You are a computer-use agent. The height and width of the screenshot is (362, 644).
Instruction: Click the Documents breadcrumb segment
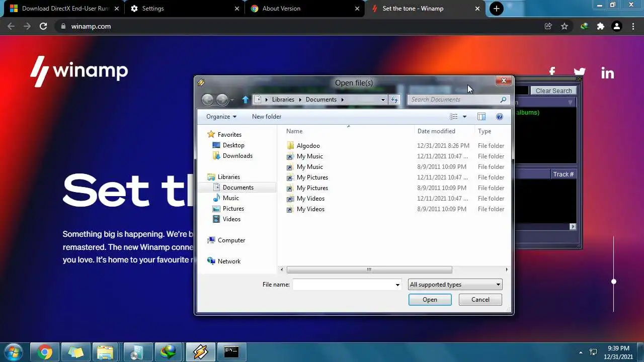321,100
